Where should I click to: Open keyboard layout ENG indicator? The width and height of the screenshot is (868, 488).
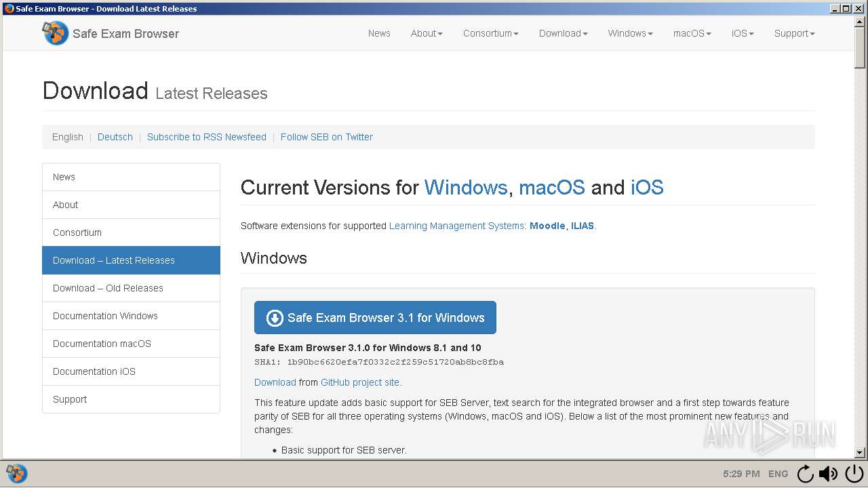coord(778,474)
